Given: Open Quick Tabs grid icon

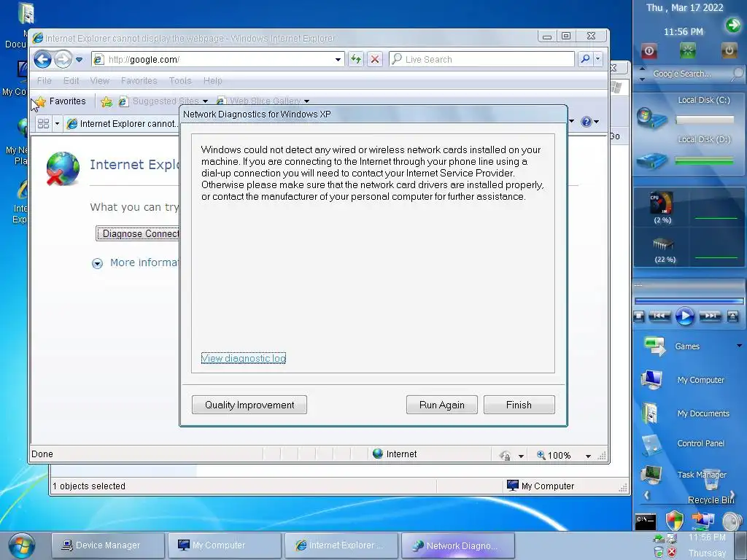Looking at the screenshot, I should [43, 124].
